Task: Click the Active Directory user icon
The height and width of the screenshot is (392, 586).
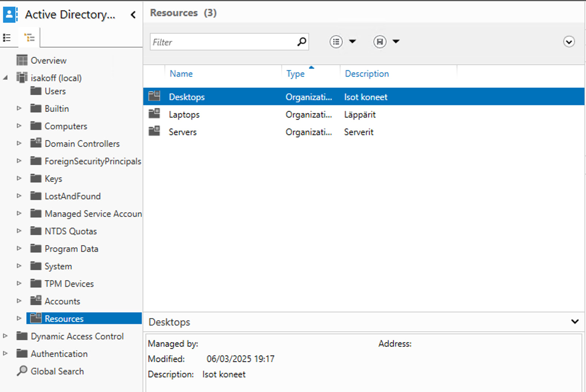Action: point(9,15)
